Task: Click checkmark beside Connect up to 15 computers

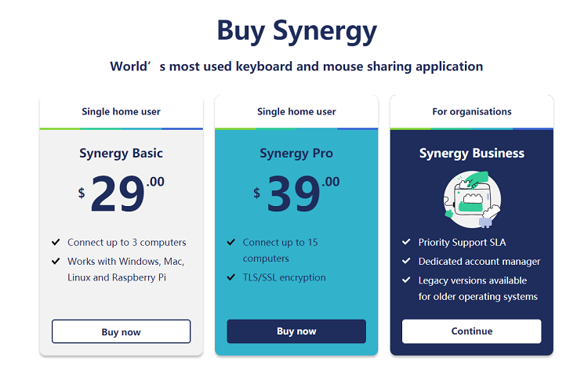Action: 231,242
